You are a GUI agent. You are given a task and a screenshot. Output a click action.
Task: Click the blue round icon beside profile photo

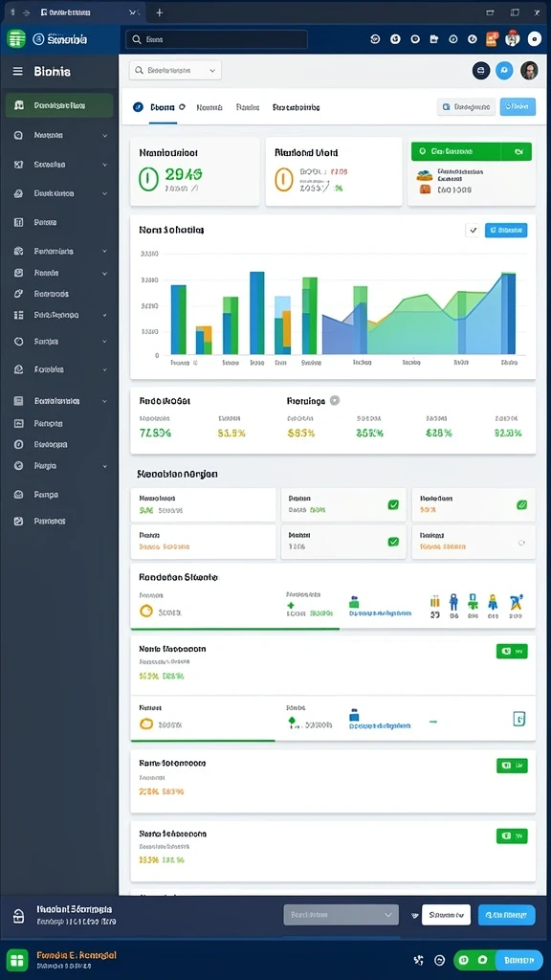click(504, 71)
